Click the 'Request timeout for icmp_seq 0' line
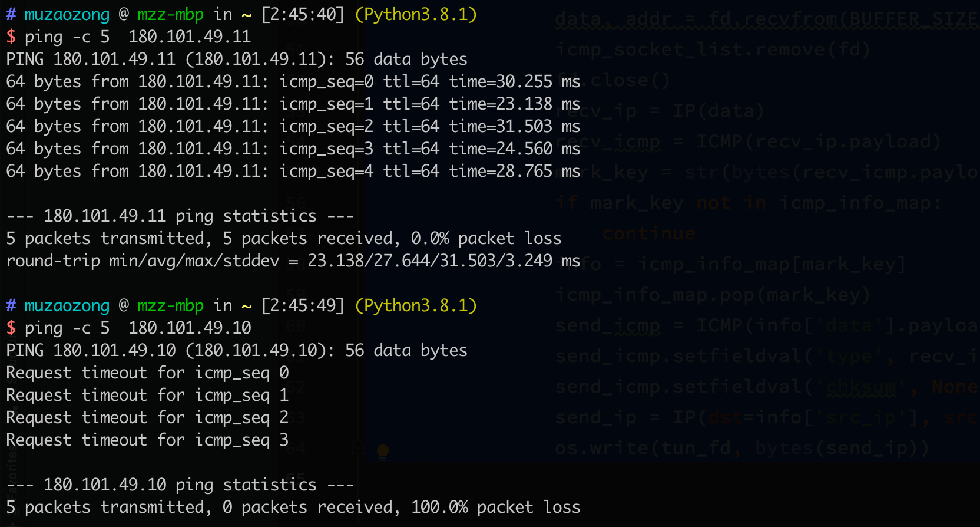The height and width of the screenshot is (527, 980). (147, 373)
